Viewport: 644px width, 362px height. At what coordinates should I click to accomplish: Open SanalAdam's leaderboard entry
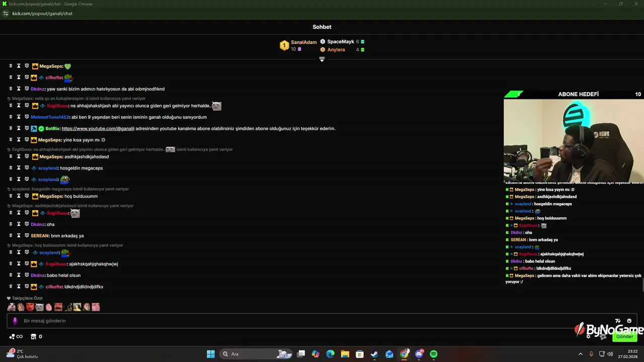[x=298, y=46]
